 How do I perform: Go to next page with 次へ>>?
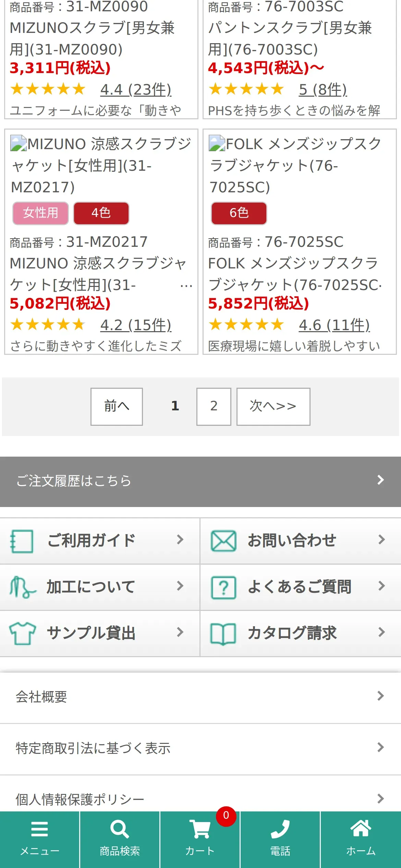point(274,407)
